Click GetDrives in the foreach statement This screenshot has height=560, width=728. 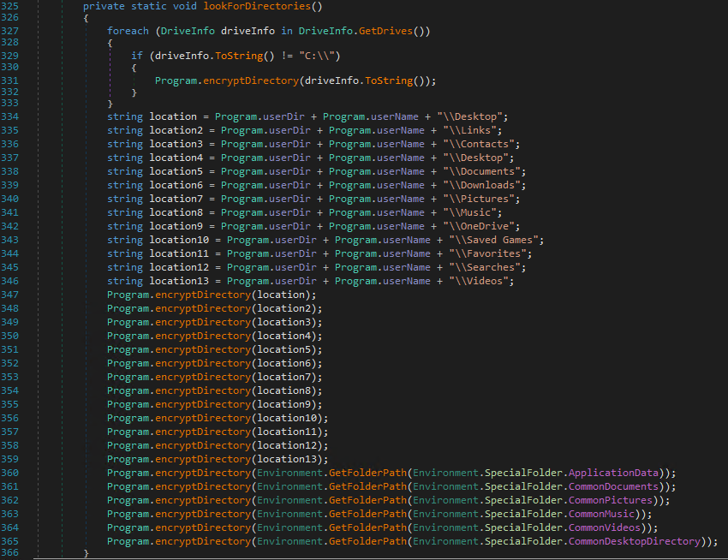385,31
